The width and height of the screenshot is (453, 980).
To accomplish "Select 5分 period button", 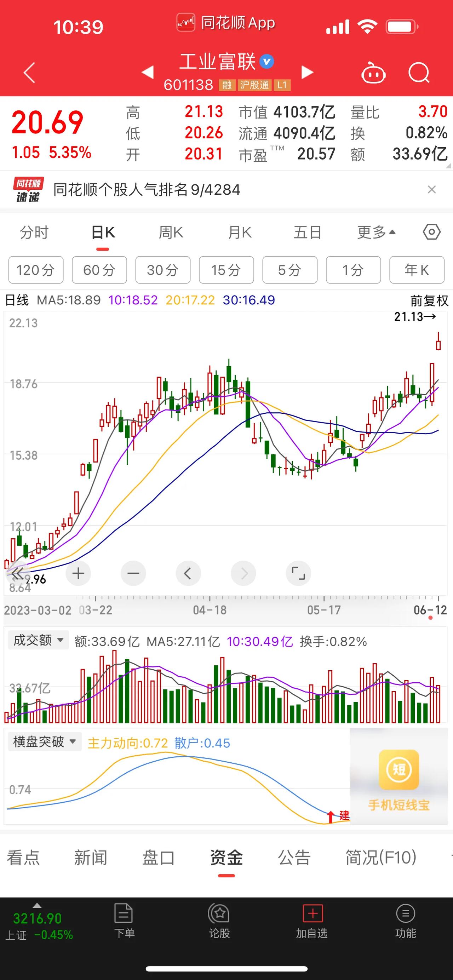I will point(290,270).
